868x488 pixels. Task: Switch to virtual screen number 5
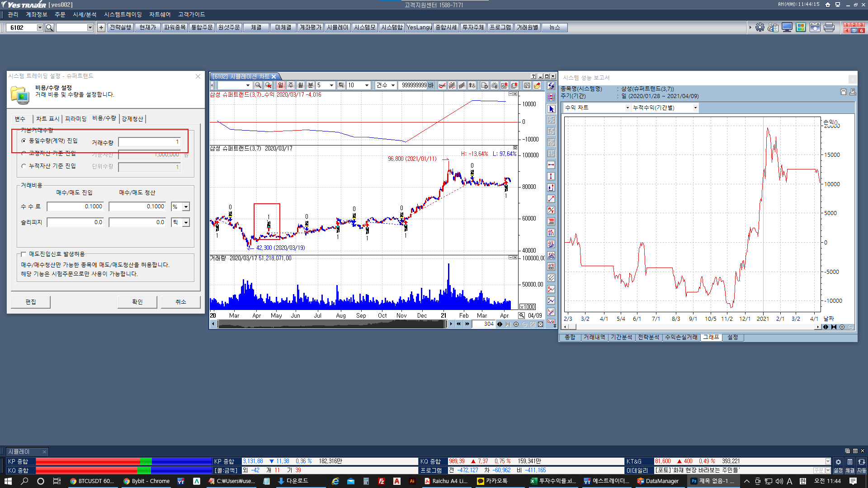(x=854, y=31)
